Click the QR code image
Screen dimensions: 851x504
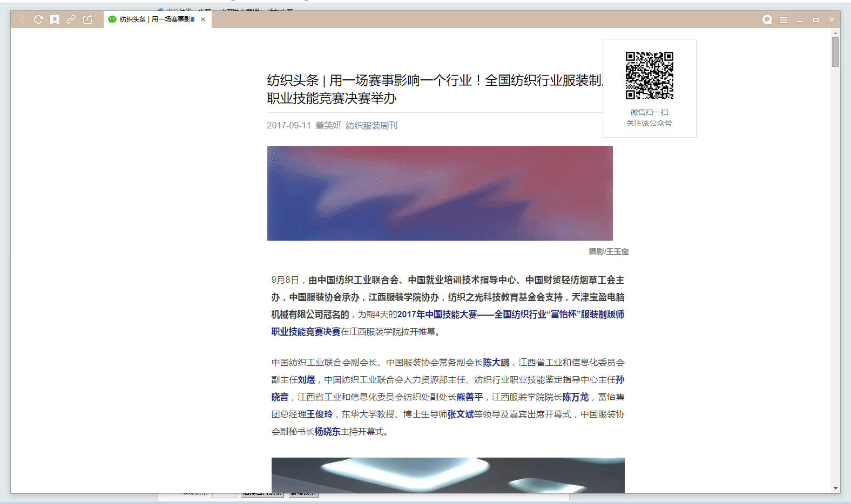(649, 76)
